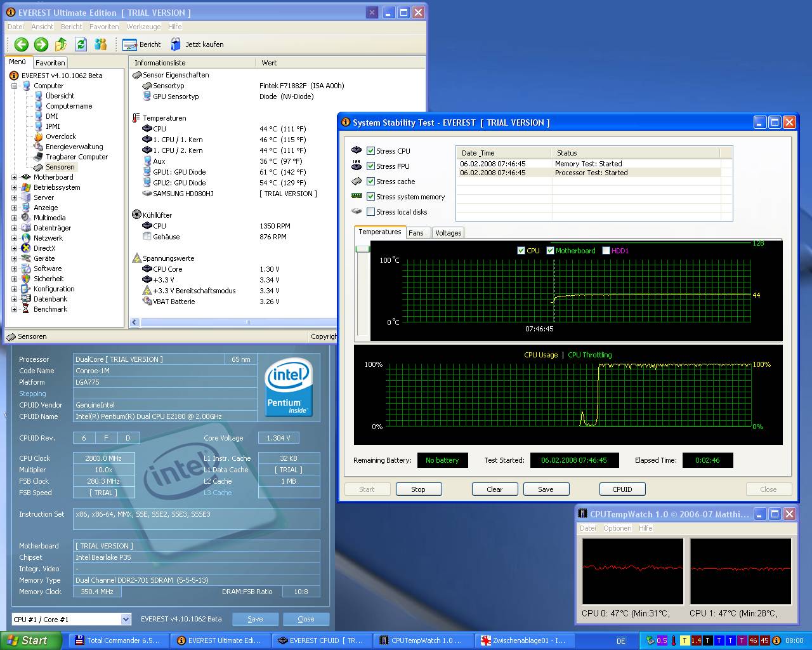This screenshot has width=812, height=650.
Task: Click the CPUID button in Stability Test
Action: point(622,489)
